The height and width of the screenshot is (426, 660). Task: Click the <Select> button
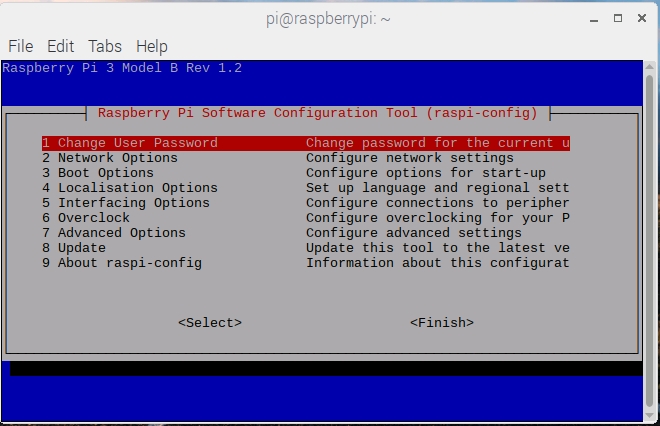[x=210, y=323]
